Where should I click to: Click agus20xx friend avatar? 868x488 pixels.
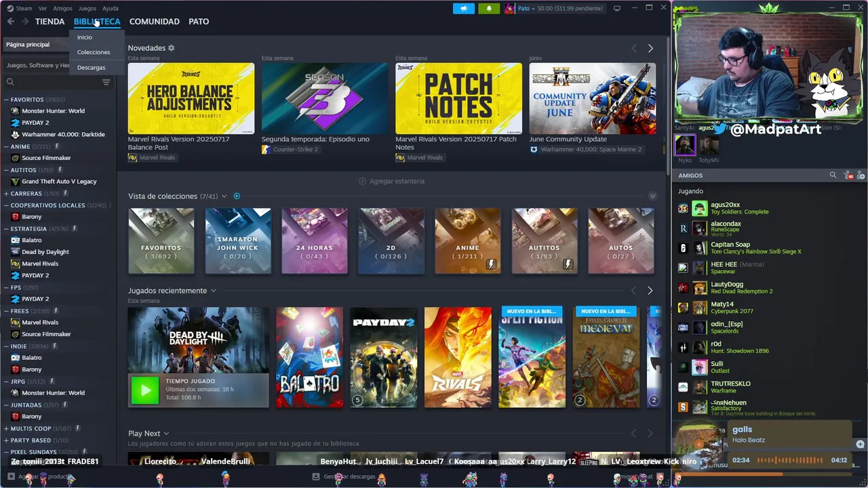pyautogui.click(x=700, y=208)
